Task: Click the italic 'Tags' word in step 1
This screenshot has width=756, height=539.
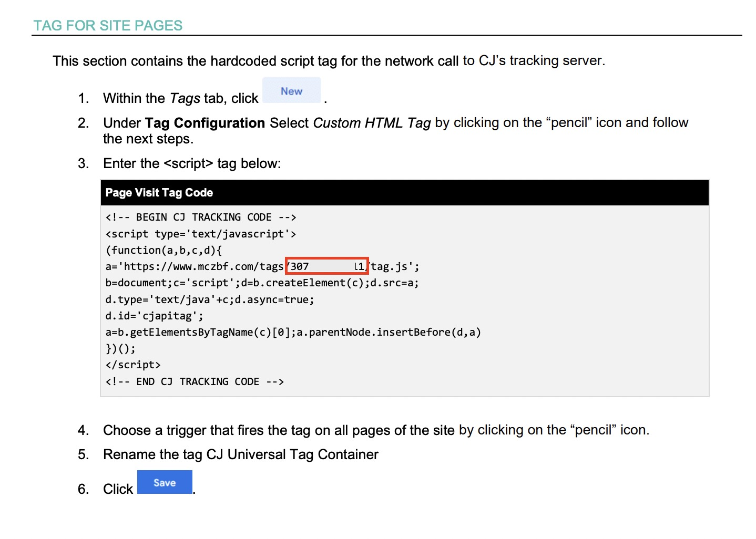Action: [185, 98]
